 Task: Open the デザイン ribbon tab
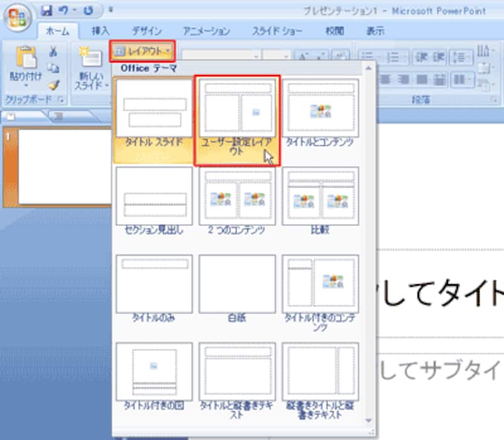(x=146, y=31)
